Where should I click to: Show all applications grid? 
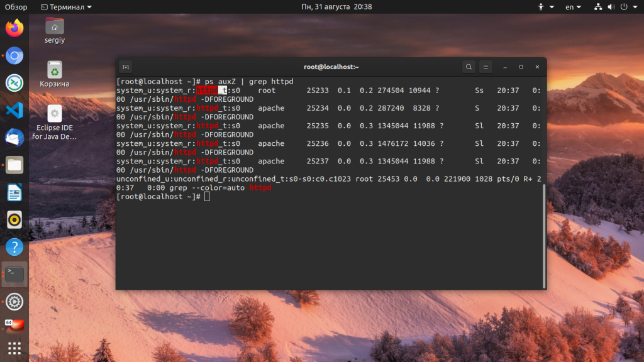click(14, 348)
